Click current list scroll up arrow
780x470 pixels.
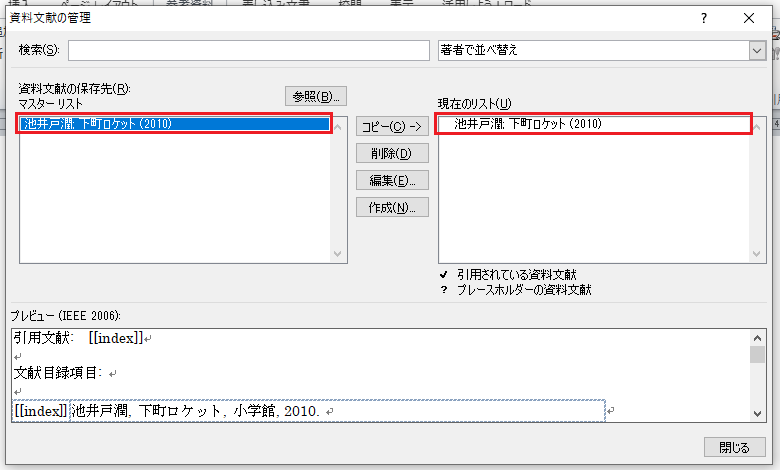[757, 127]
